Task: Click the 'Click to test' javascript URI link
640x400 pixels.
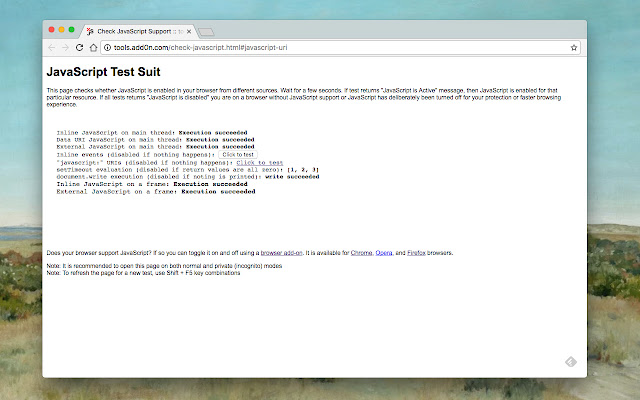Action: click(259, 162)
